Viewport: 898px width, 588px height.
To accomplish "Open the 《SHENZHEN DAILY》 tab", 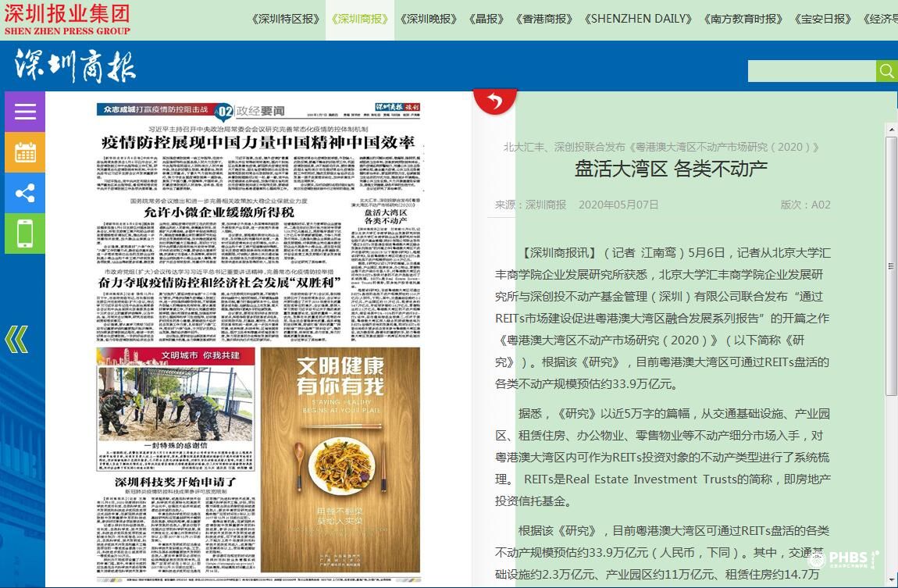I will tap(638, 19).
